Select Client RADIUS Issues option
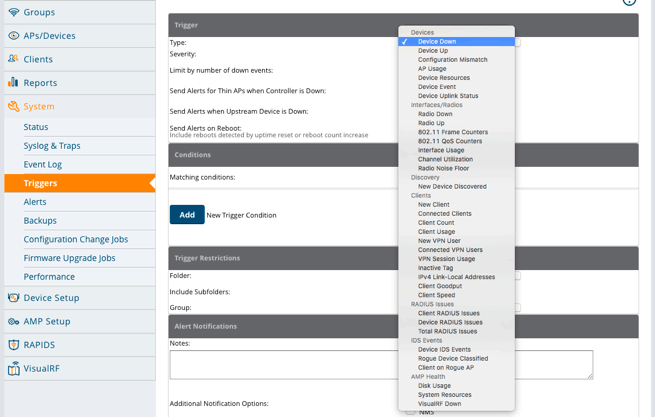655x417 pixels. pyautogui.click(x=449, y=314)
